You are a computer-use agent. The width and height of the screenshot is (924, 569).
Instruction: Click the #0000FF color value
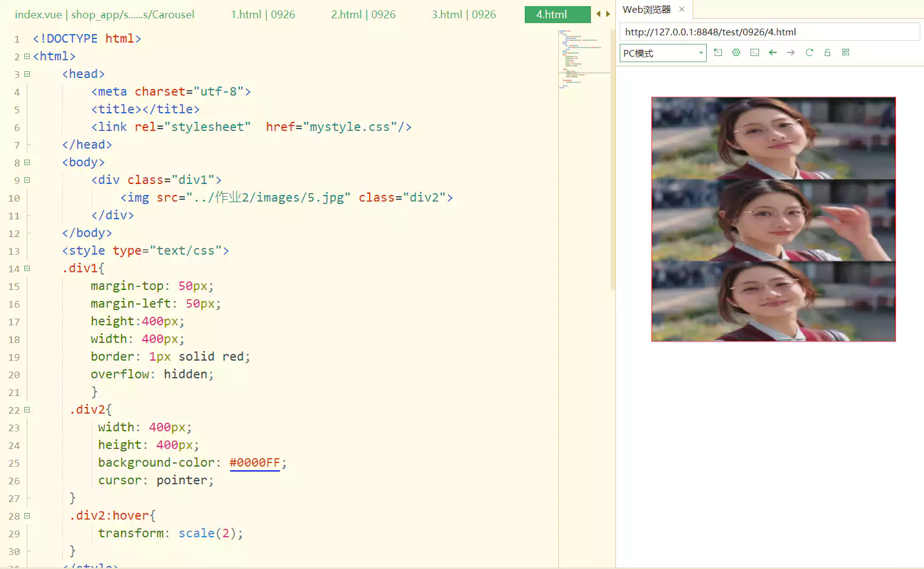click(254, 462)
